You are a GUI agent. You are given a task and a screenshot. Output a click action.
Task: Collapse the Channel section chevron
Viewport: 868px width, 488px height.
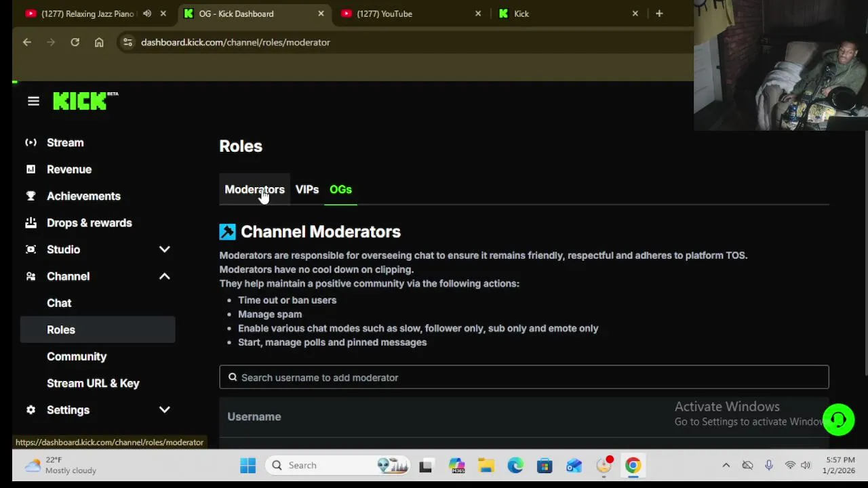(x=164, y=276)
